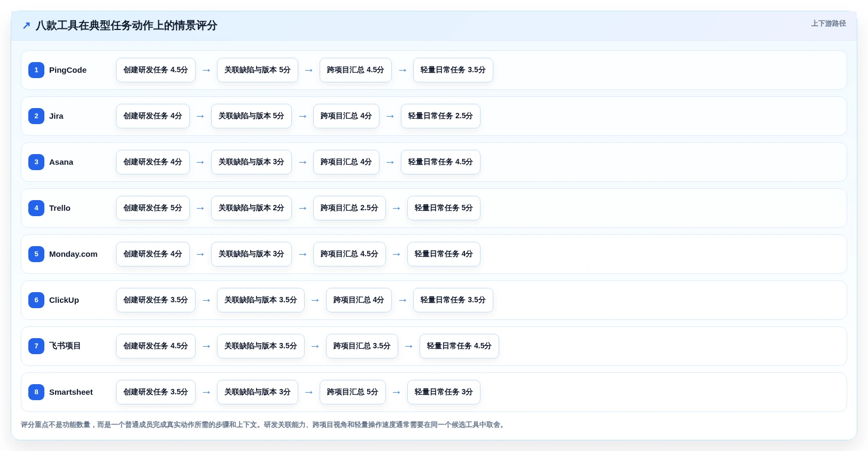Viewport: 868px width, 451px height.
Task: Click the number 2 badge for Jira
Action: pyautogui.click(x=36, y=116)
